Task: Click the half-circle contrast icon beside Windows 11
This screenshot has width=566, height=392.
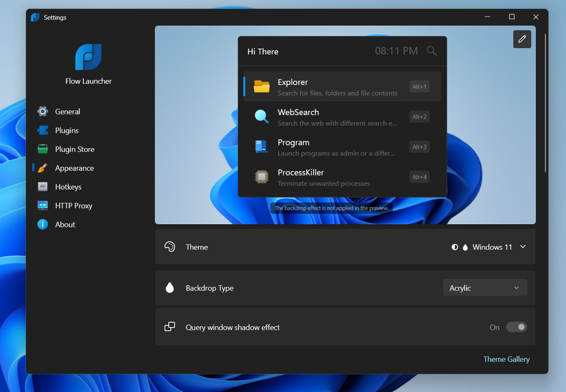Action: [x=455, y=247]
